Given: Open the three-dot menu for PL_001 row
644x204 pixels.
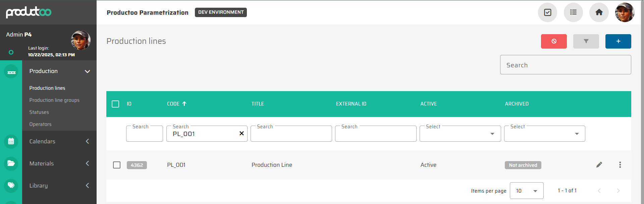Looking at the screenshot, I should click(620, 165).
